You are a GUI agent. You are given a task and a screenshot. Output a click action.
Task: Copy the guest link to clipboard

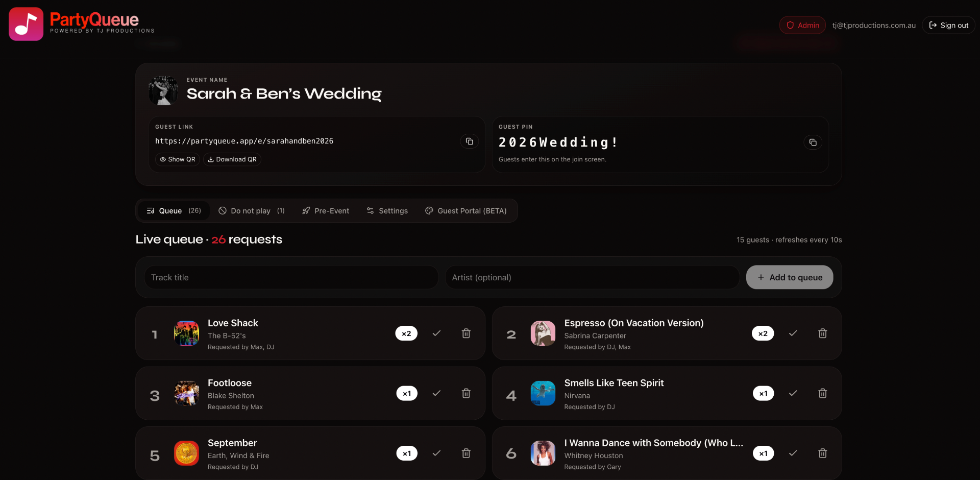(x=470, y=141)
